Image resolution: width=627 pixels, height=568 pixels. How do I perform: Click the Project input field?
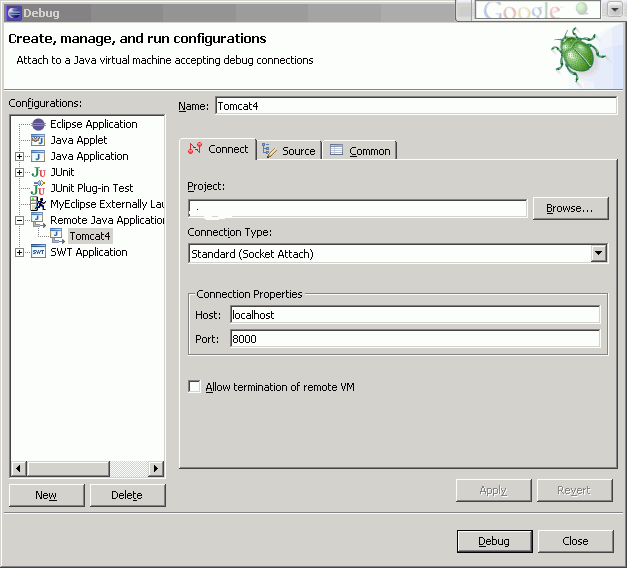click(x=358, y=208)
